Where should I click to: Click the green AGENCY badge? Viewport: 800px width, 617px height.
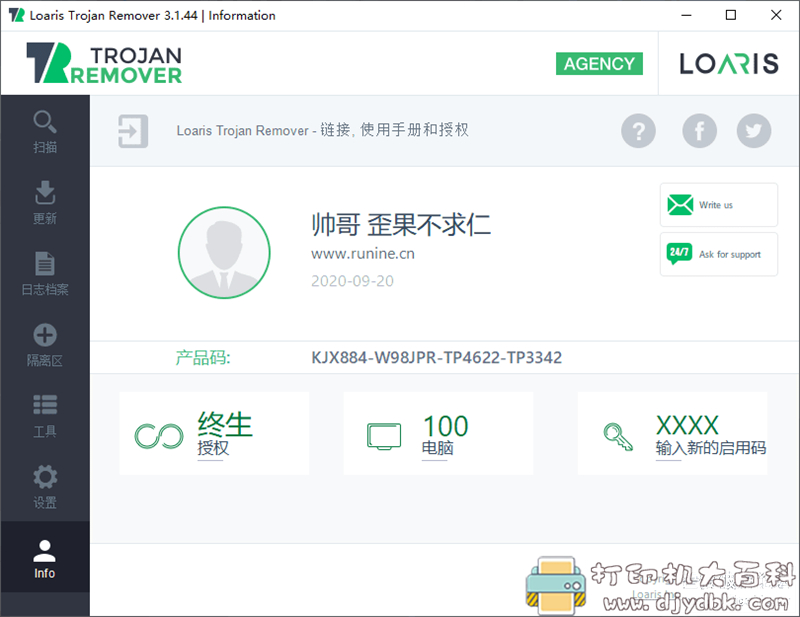pyautogui.click(x=599, y=64)
